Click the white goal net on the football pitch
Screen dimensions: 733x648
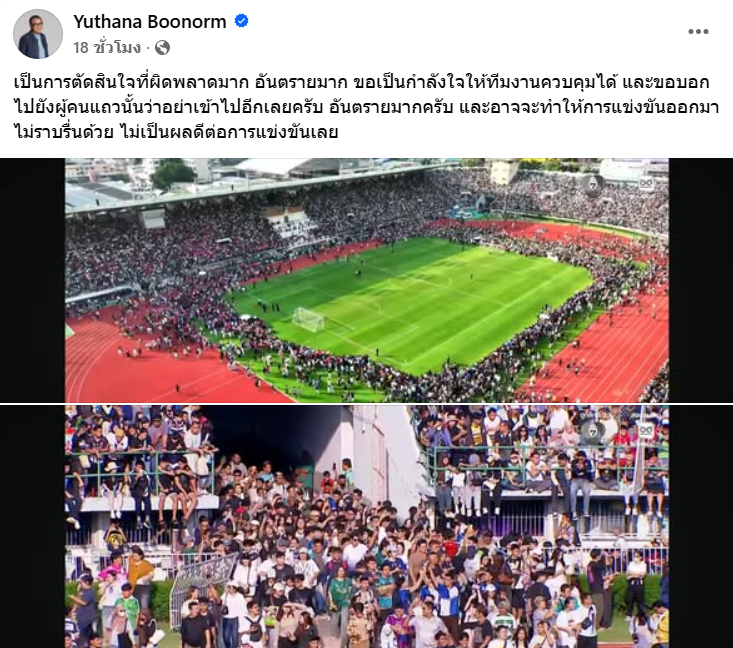click(x=308, y=320)
